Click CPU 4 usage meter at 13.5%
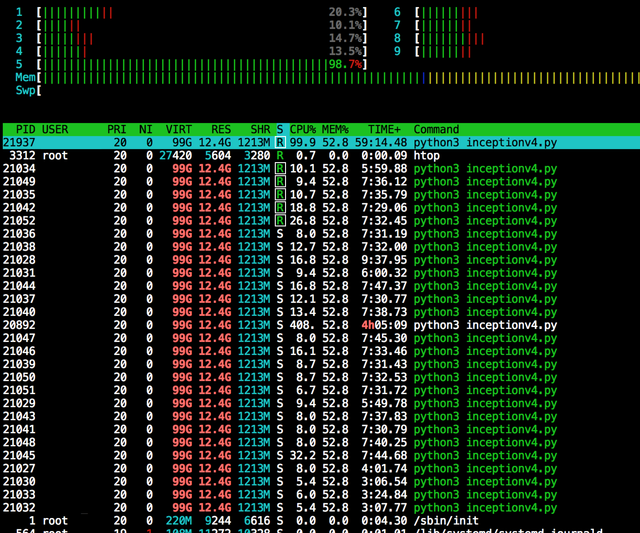The width and height of the screenshot is (640, 533). [191, 51]
